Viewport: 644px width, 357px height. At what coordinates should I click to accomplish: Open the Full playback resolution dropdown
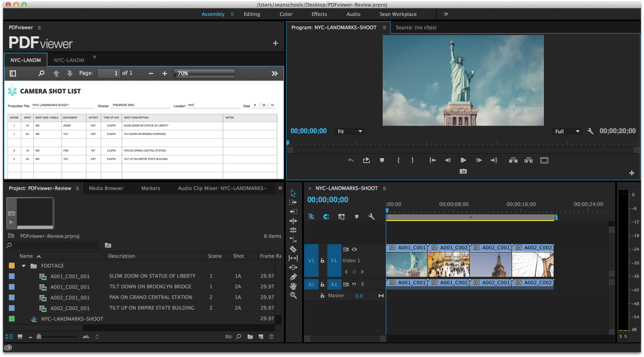point(567,131)
